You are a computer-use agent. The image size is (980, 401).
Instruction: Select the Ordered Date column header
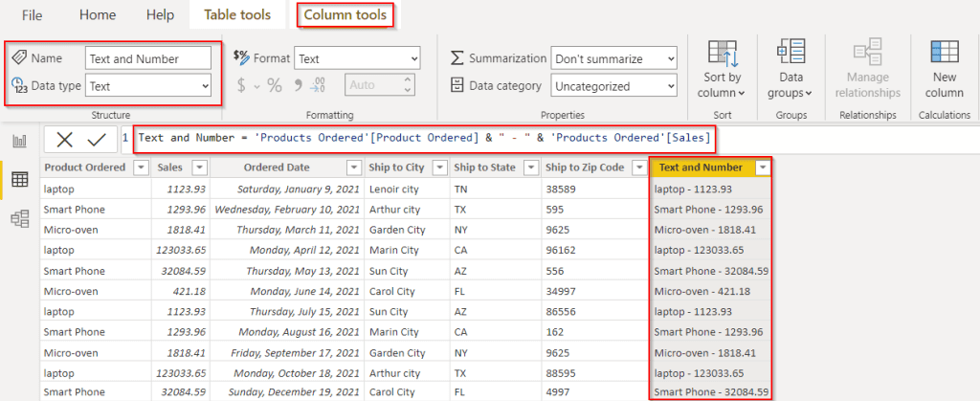click(277, 167)
